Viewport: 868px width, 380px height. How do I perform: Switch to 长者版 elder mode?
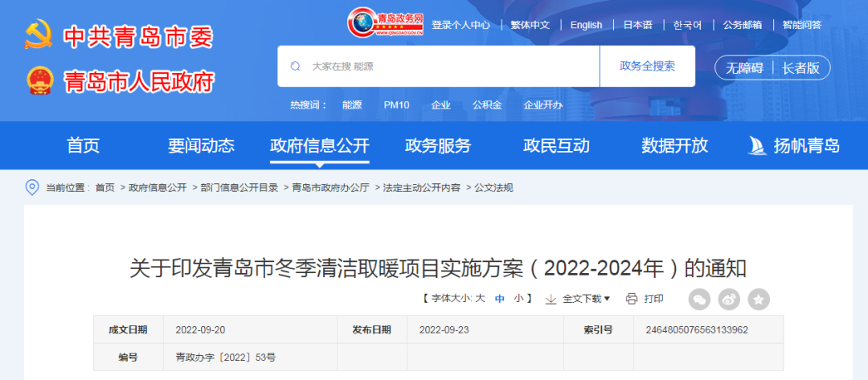[x=801, y=68]
